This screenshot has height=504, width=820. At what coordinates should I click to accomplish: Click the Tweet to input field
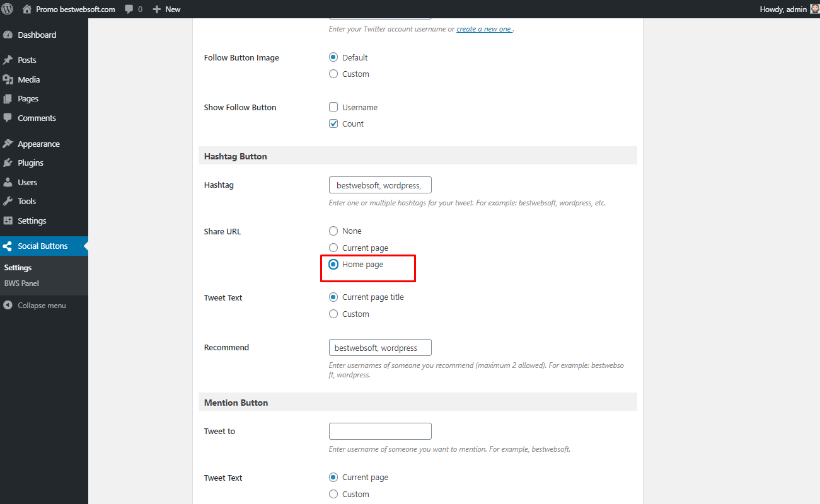(380, 431)
